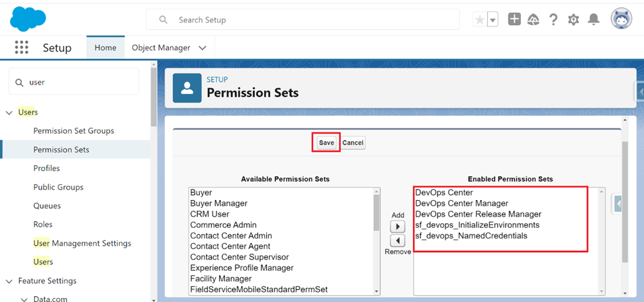Click the Remove arrow button

397,240
